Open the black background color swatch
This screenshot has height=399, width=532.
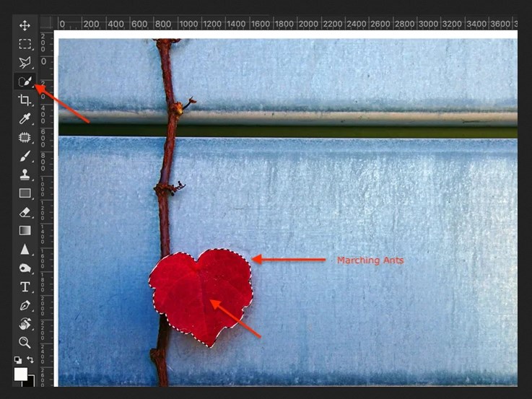coord(30,382)
